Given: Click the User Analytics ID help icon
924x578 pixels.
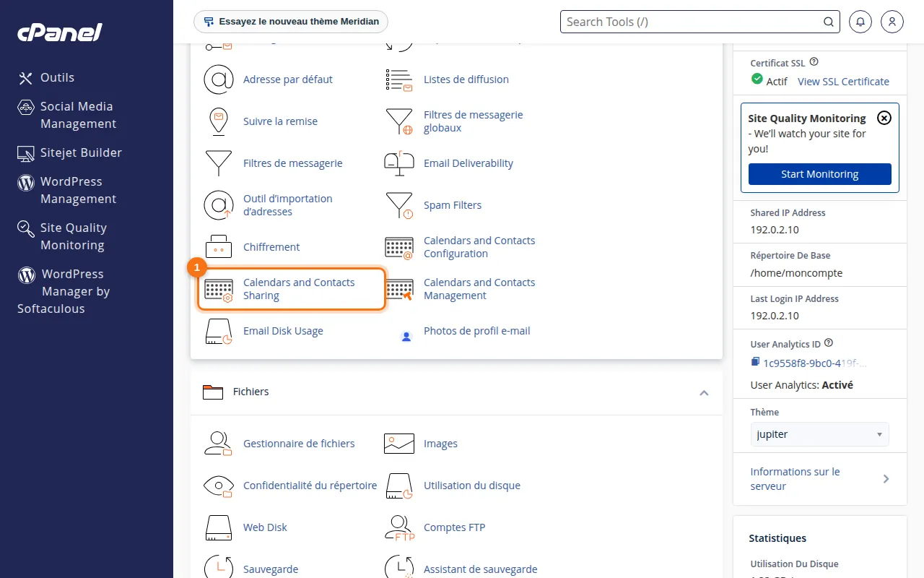Looking at the screenshot, I should point(829,343).
